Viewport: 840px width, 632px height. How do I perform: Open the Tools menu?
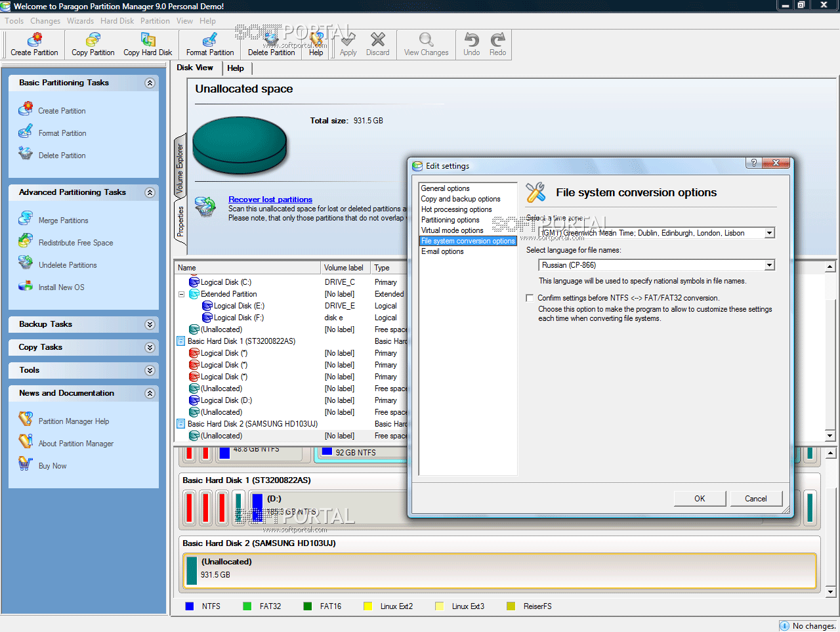14,21
